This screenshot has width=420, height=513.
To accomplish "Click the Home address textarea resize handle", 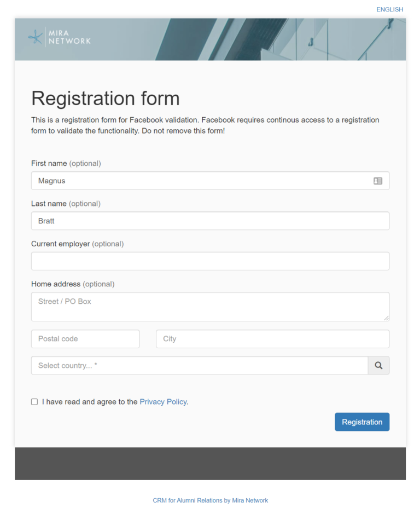I will pyautogui.click(x=387, y=318).
